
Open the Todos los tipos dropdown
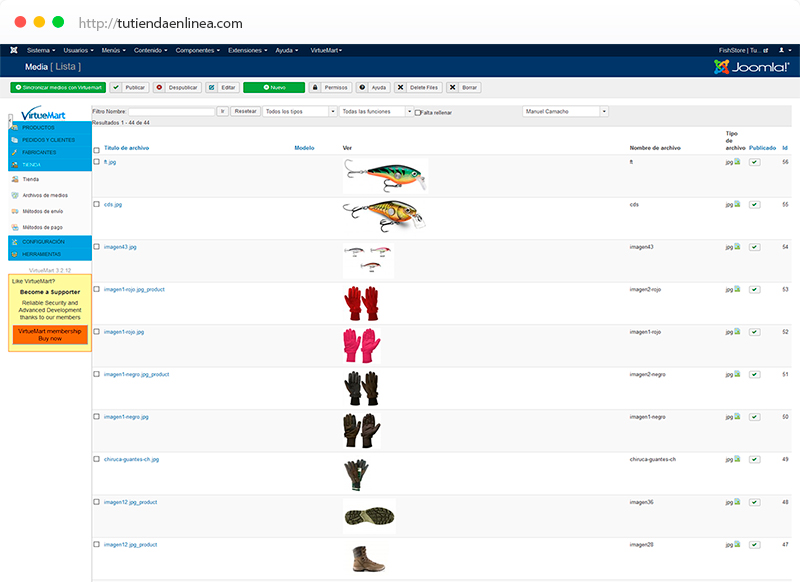point(298,111)
